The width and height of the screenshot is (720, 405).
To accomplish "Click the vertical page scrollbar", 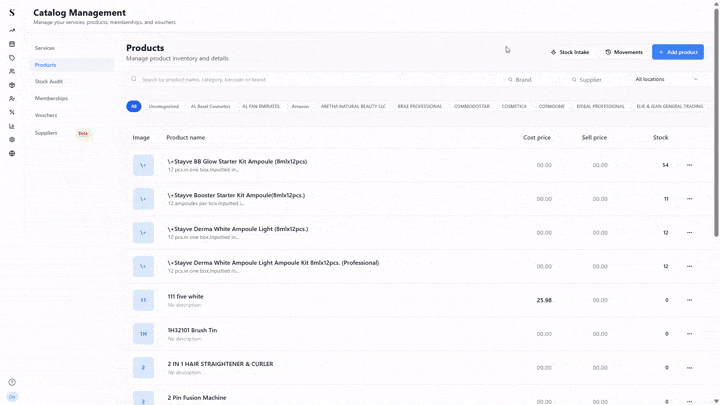I will (x=716, y=122).
